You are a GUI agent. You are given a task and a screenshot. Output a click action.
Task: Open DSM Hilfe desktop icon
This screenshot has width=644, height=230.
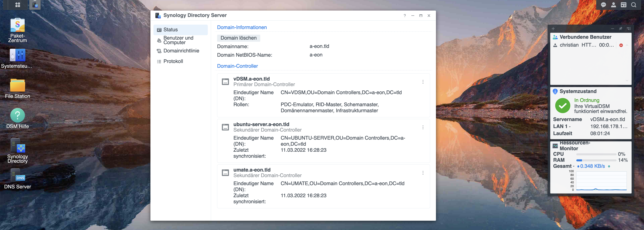tap(17, 119)
